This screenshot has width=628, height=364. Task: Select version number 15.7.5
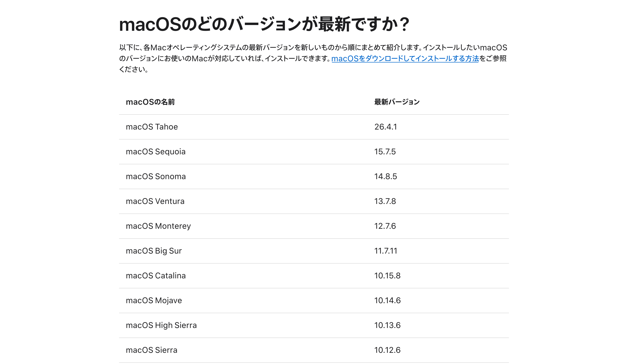[x=385, y=152]
